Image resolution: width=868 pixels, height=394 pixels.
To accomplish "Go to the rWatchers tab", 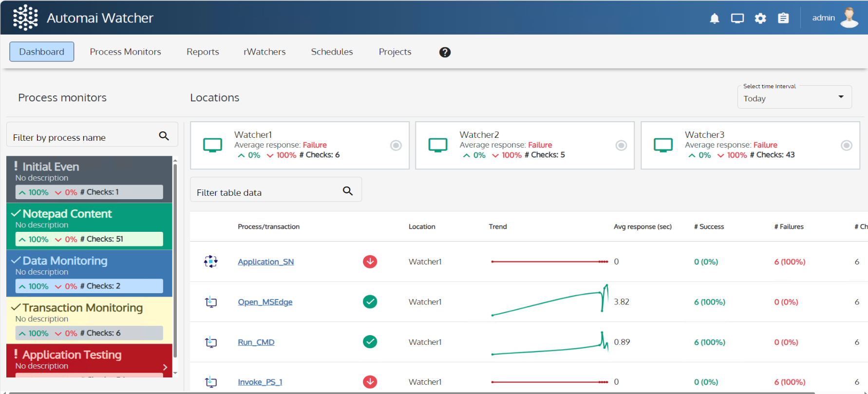I will click(x=264, y=52).
